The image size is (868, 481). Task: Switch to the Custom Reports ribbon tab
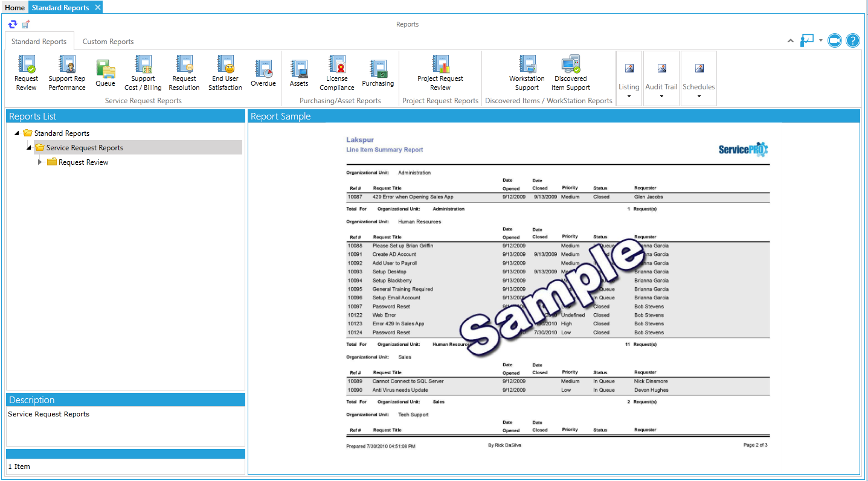[x=108, y=42]
